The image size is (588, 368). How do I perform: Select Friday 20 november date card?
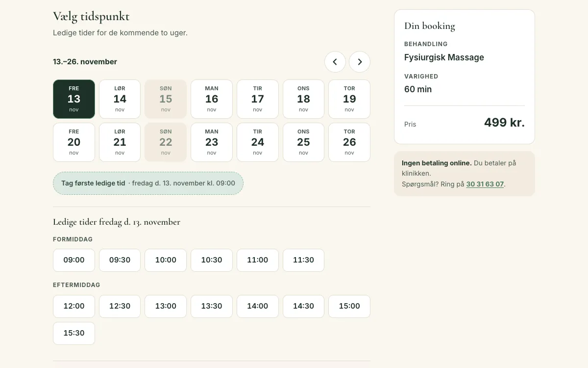74,142
